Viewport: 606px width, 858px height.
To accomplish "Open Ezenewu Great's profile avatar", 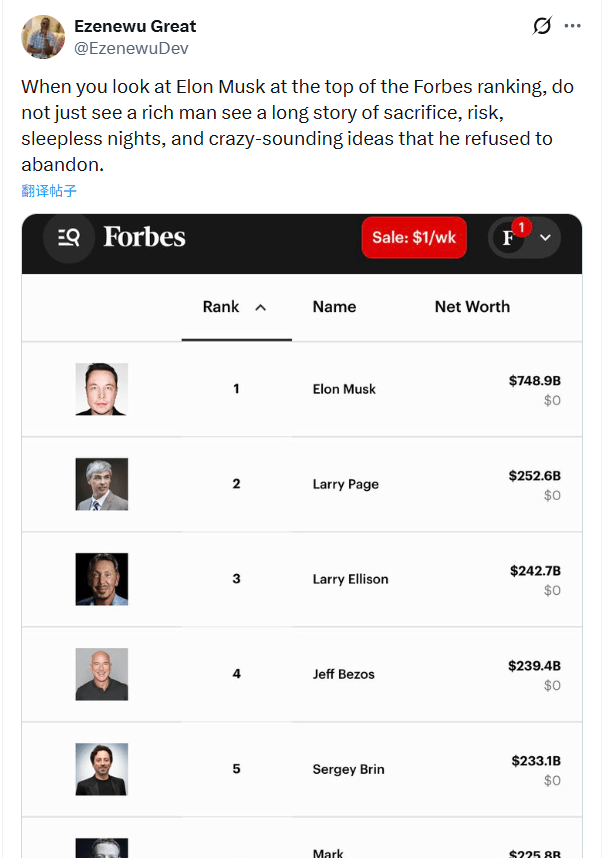I will [x=42, y=36].
